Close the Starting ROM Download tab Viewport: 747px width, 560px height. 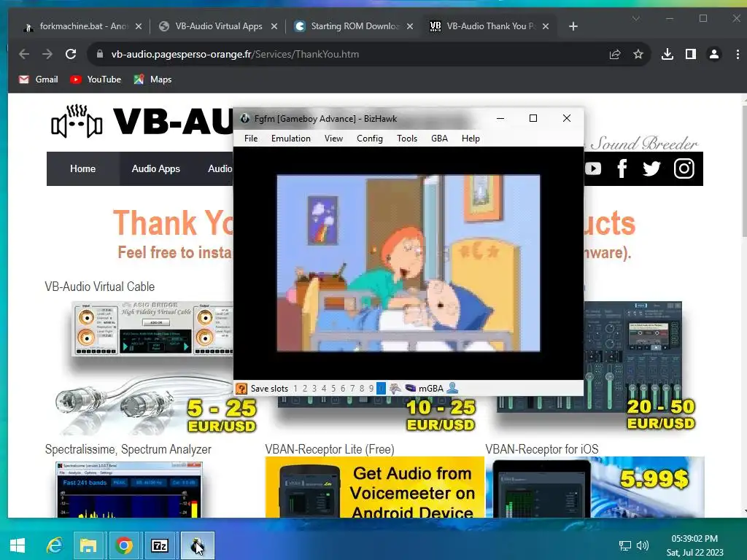tap(410, 27)
